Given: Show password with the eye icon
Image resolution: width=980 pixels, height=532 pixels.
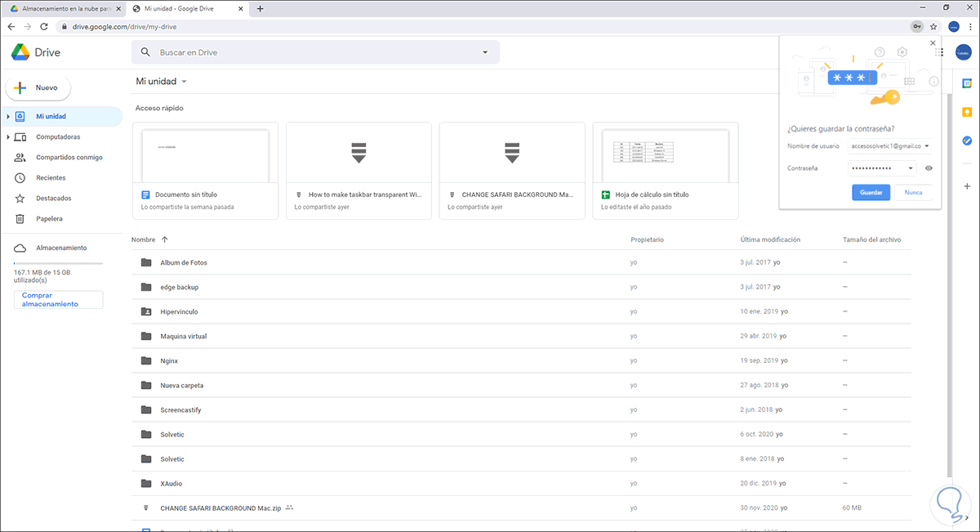Looking at the screenshot, I should point(929,168).
